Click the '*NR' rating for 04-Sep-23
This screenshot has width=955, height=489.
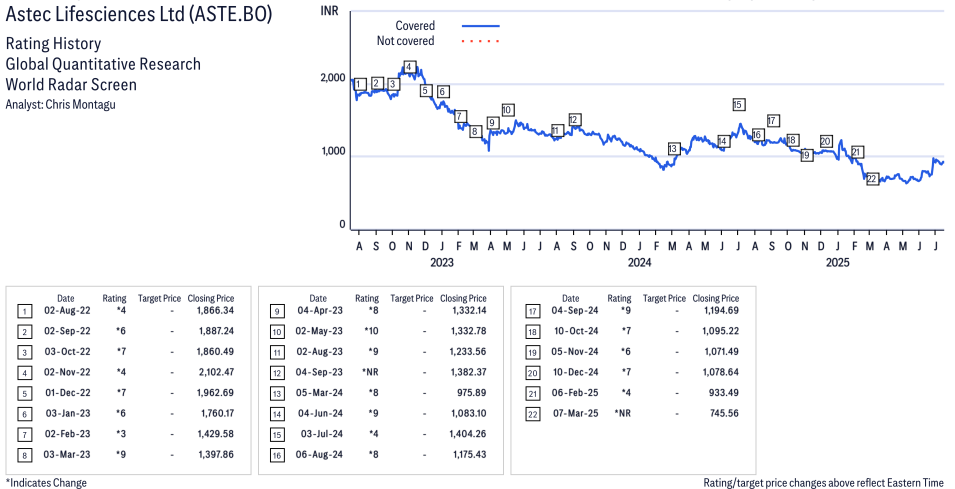[371, 373]
